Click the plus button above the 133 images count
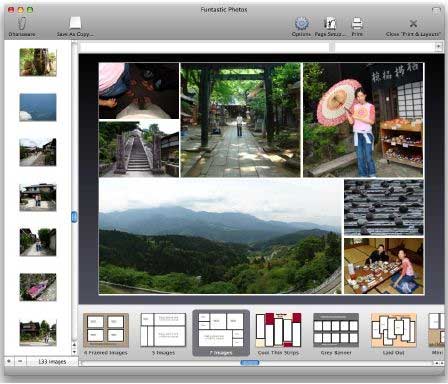 (x=9, y=361)
